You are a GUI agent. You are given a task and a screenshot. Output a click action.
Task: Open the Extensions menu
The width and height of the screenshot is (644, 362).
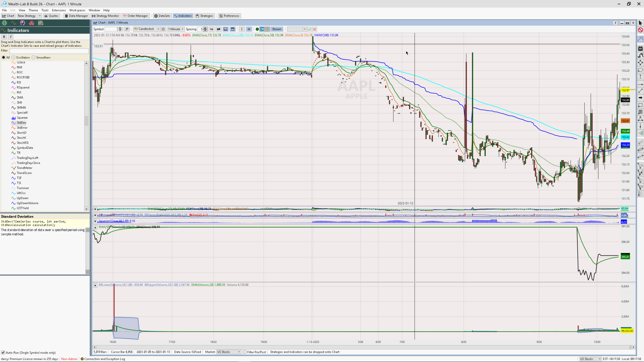[59, 10]
